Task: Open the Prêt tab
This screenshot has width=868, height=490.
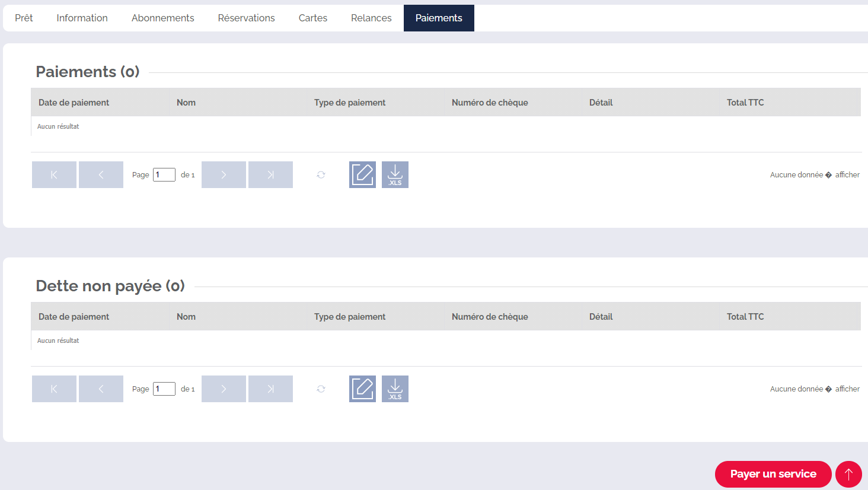Action: tap(24, 18)
